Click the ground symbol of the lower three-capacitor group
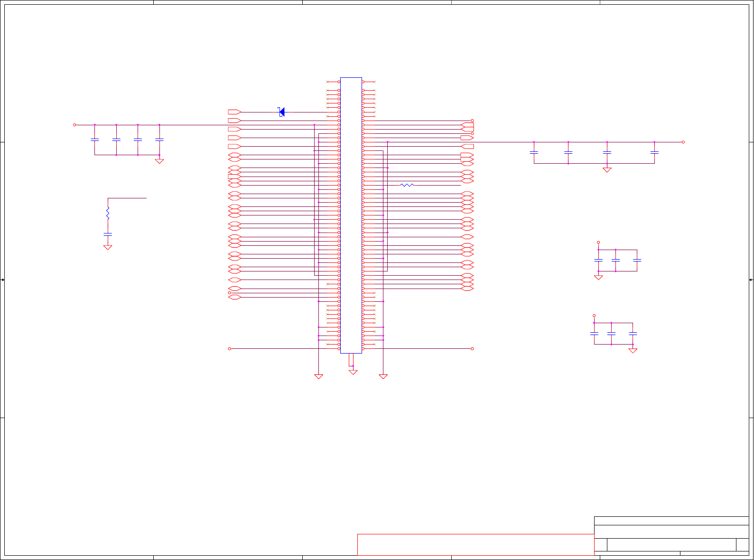 tap(633, 351)
